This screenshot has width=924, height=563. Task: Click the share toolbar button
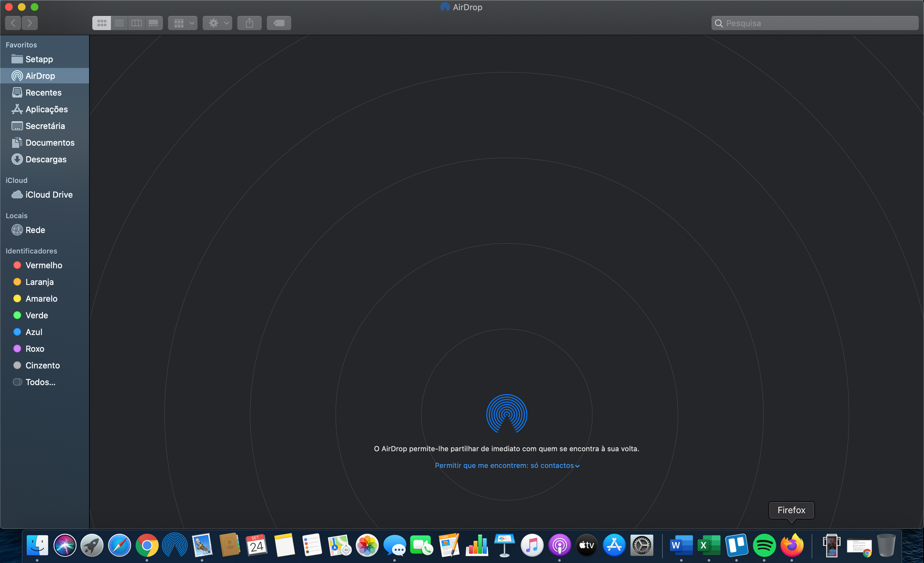249,23
